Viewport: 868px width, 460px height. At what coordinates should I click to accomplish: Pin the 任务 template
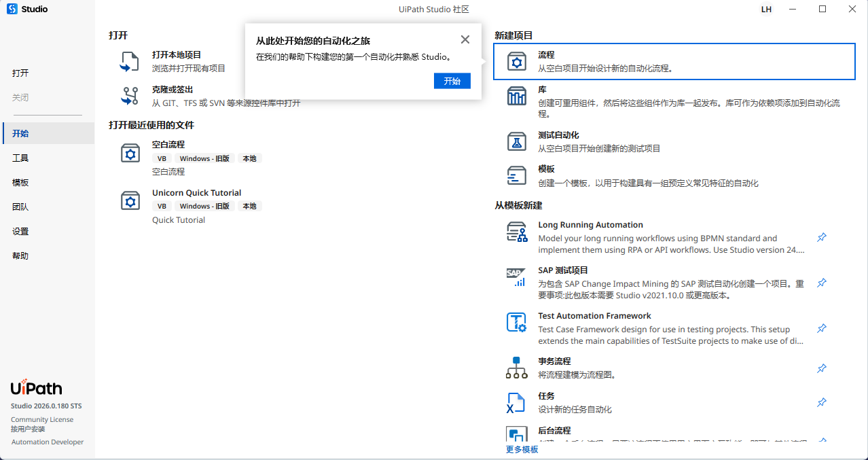coord(822,402)
